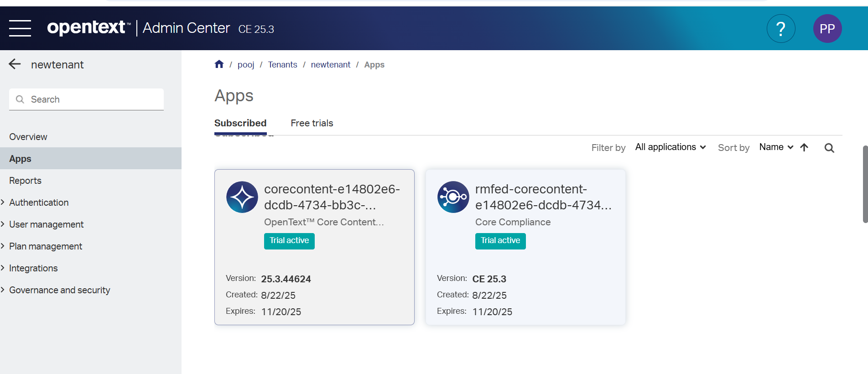Focus the sidebar Search input field
This screenshot has width=868, height=374.
point(86,99)
